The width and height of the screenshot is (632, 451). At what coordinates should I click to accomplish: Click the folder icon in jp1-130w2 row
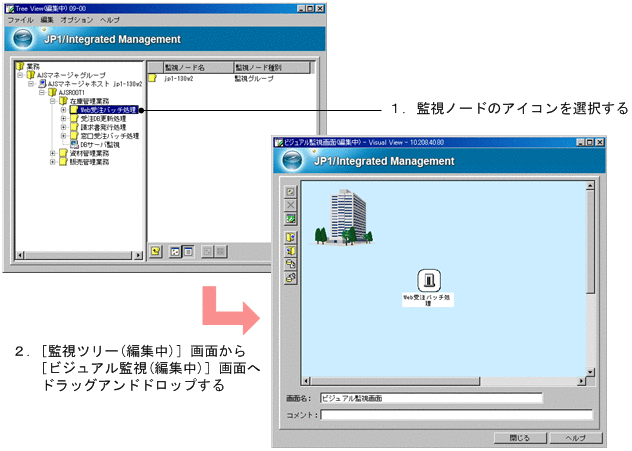coord(152,78)
